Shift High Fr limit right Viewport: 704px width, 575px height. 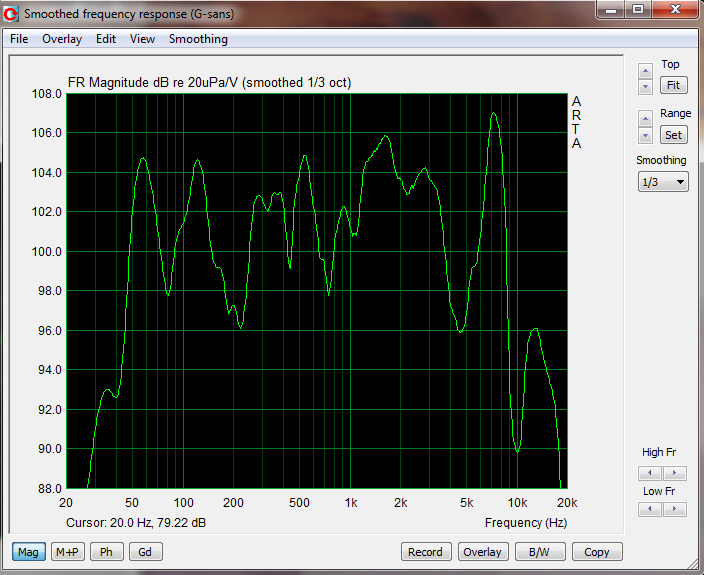click(674, 473)
